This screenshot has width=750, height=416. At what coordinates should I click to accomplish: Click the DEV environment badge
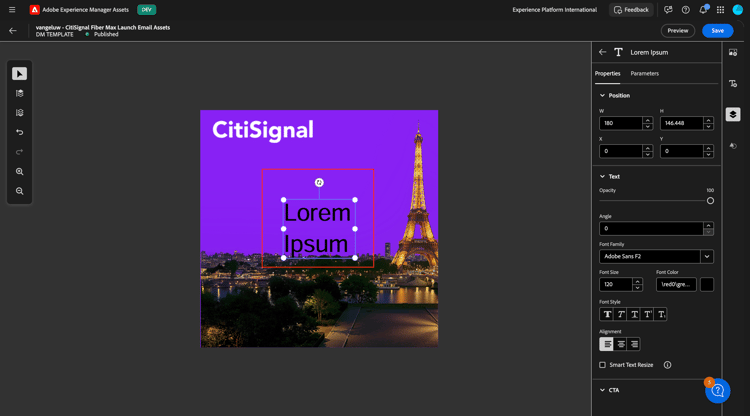pos(146,10)
